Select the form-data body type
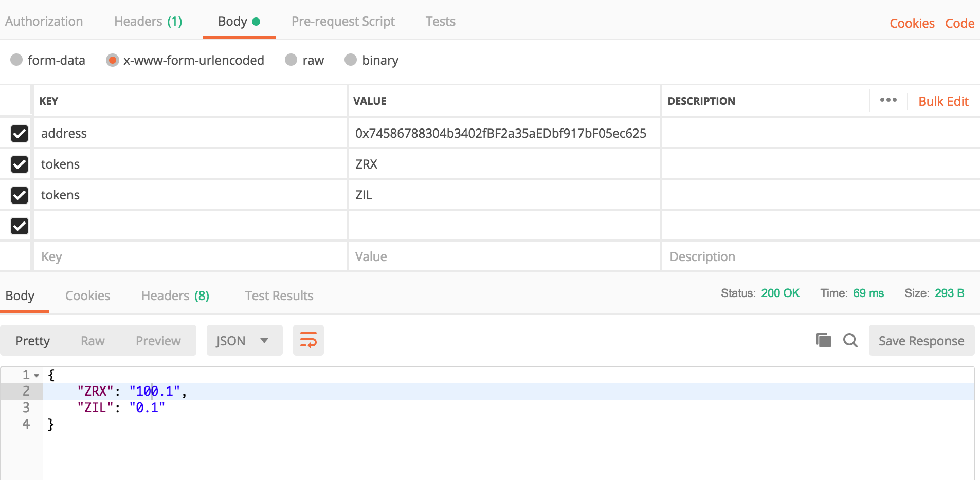Image resolution: width=980 pixels, height=480 pixels. click(x=17, y=60)
